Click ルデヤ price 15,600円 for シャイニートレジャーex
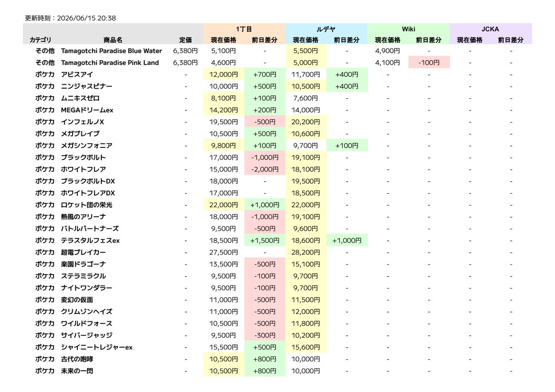 (306, 348)
